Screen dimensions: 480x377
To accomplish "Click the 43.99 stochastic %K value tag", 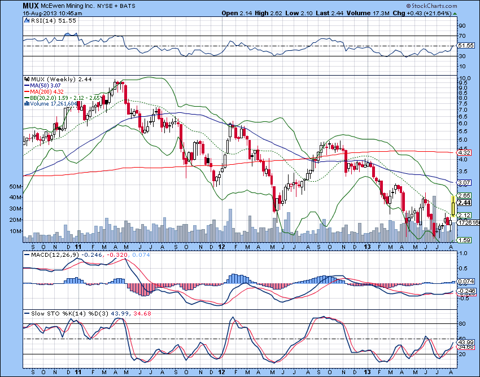I will point(466,342).
